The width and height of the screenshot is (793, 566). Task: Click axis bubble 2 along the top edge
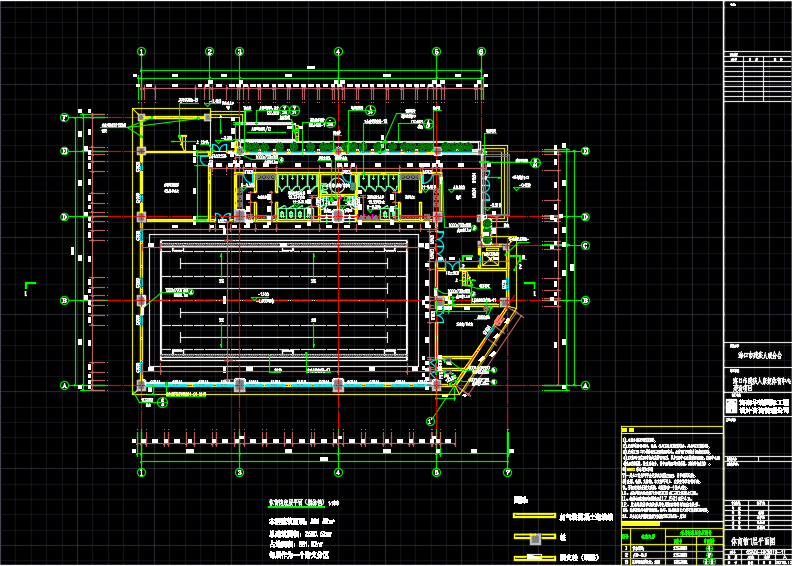[x=210, y=52]
